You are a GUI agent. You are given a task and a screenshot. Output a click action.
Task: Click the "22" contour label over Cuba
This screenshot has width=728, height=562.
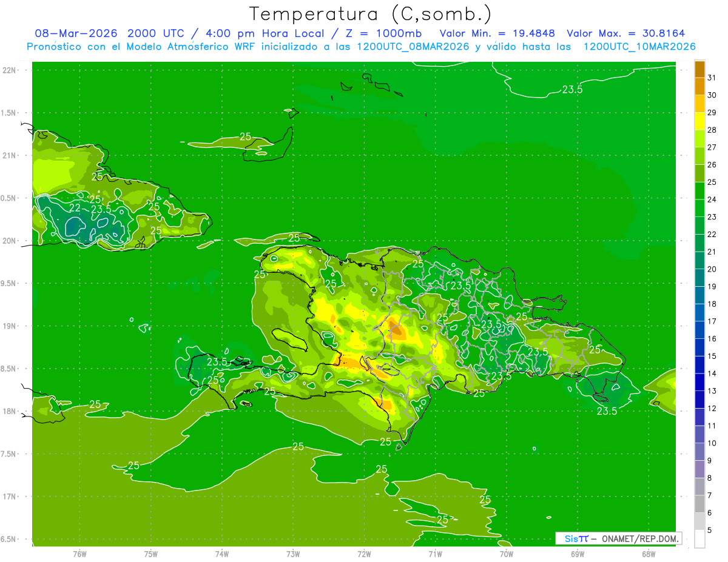pyautogui.click(x=75, y=208)
